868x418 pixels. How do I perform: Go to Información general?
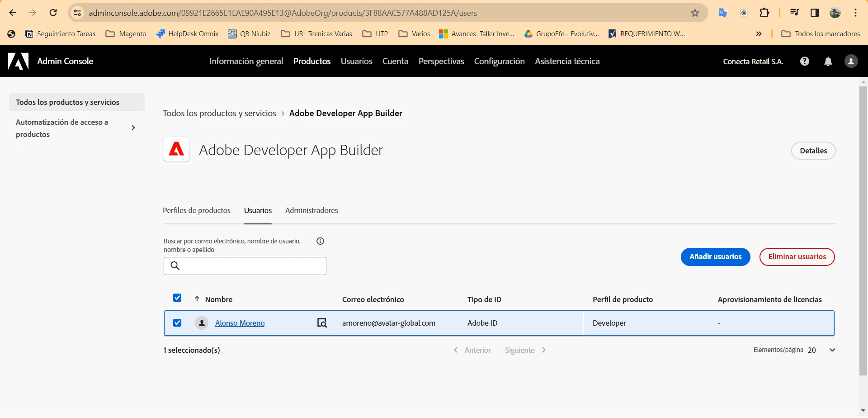tap(246, 61)
